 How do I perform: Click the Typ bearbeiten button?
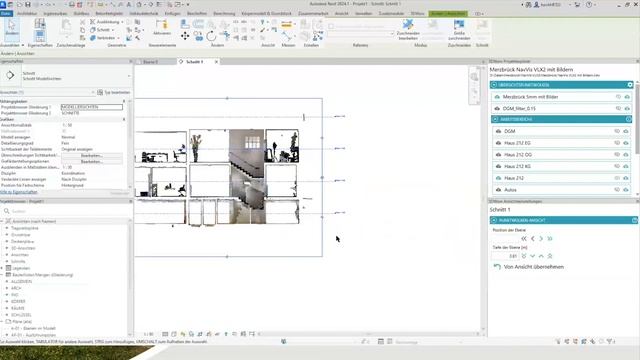[x=113, y=92]
